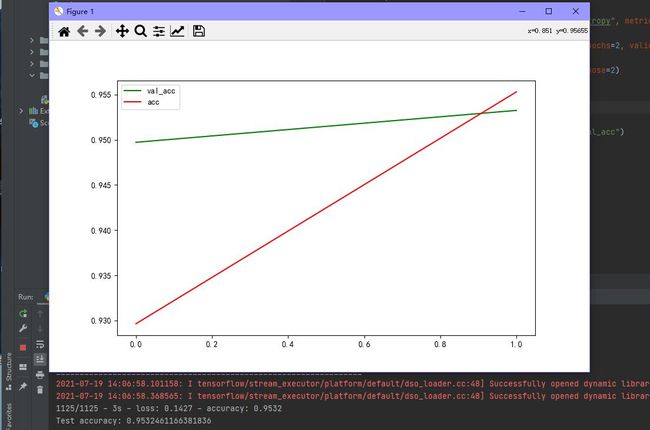Expand the External Libraries node

coord(21,111)
